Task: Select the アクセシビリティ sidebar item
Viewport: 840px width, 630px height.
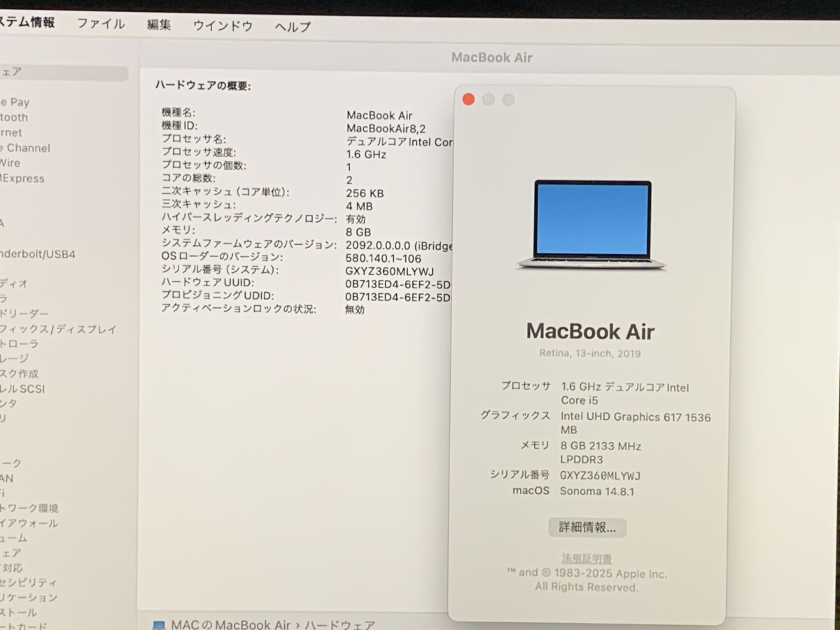Action: coord(29,582)
